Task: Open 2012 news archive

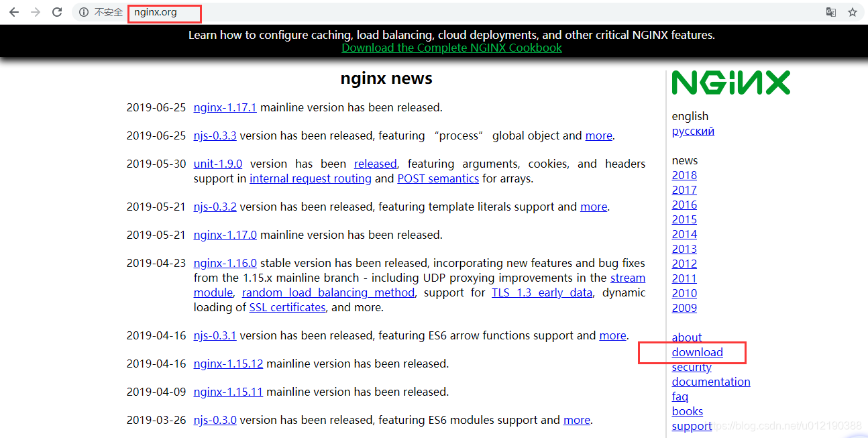Action: [x=684, y=264]
